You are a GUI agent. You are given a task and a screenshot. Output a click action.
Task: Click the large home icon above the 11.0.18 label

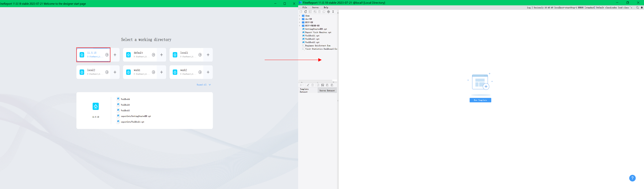(x=96, y=106)
